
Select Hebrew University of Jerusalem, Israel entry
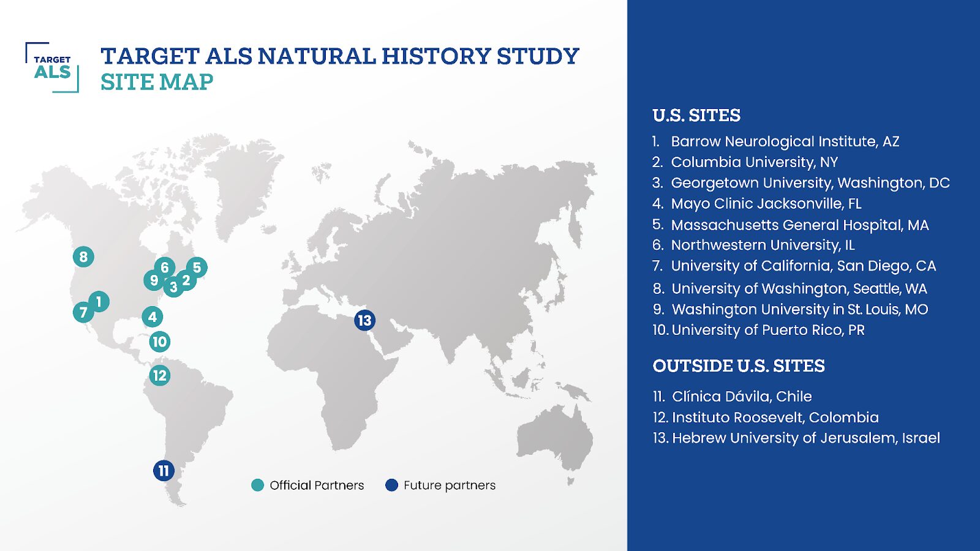pyautogui.click(x=796, y=438)
